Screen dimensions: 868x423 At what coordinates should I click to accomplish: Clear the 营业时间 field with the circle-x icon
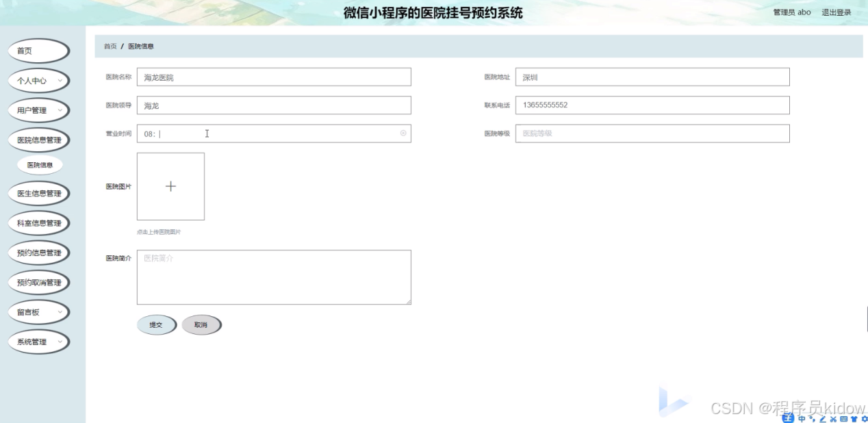[403, 133]
